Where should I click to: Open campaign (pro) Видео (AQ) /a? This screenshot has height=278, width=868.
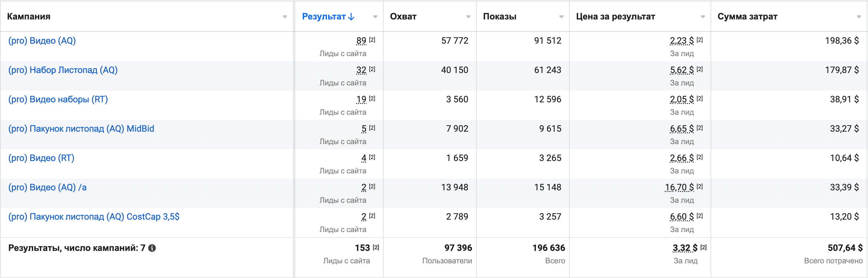tap(47, 187)
